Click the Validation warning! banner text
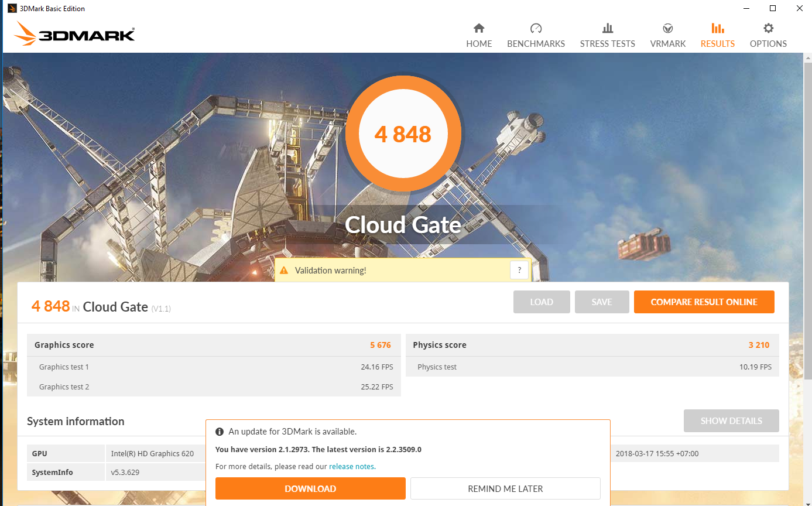 tap(331, 271)
